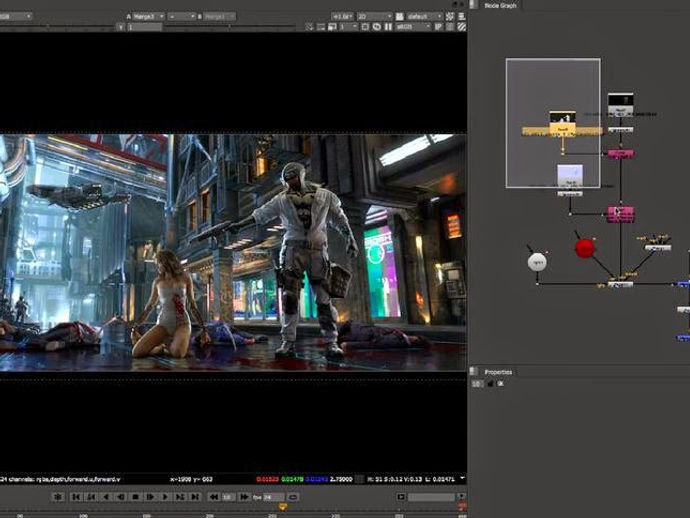Toggle proxy mode icon in viewer toolbar

coord(332,27)
